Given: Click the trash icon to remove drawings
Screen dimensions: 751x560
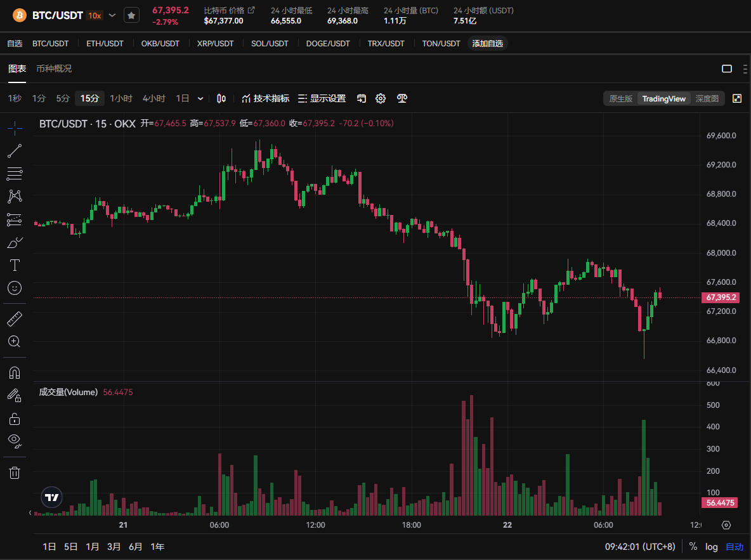Looking at the screenshot, I should 15,472.
